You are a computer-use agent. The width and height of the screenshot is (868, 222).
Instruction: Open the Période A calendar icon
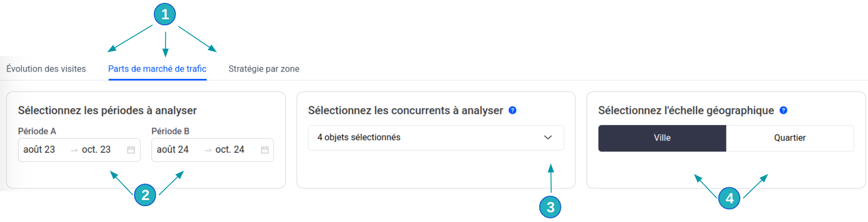(x=131, y=150)
